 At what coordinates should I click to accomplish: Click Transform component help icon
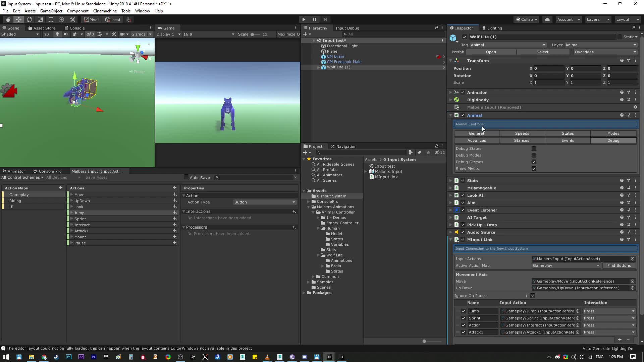pyautogui.click(x=622, y=61)
